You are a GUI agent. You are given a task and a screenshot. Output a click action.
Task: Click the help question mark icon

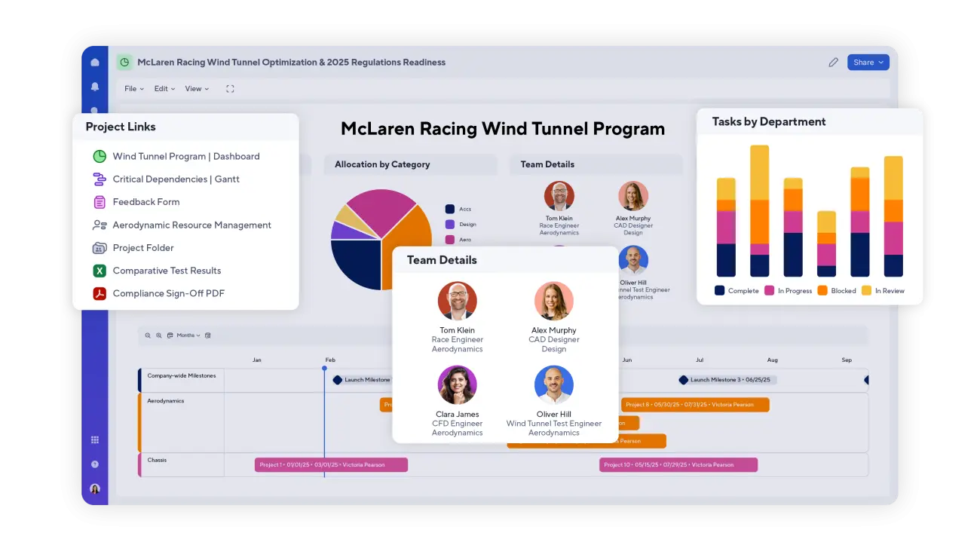point(95,464)
